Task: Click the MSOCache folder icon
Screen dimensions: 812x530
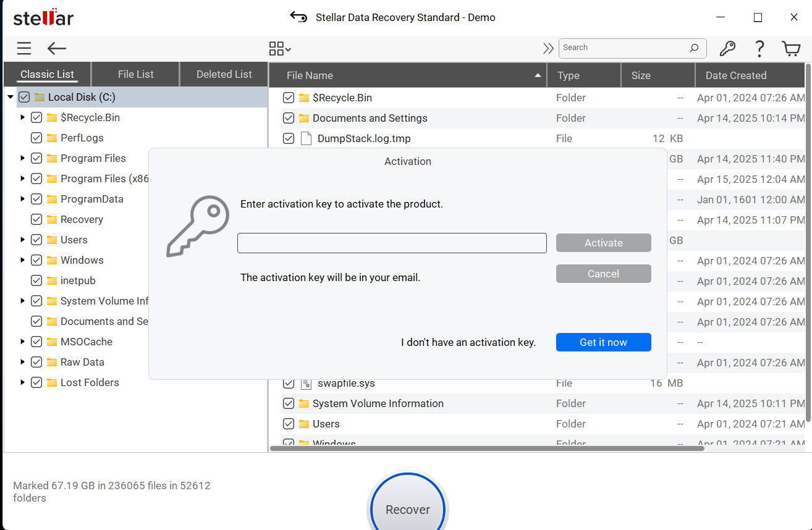Action: 52,342
